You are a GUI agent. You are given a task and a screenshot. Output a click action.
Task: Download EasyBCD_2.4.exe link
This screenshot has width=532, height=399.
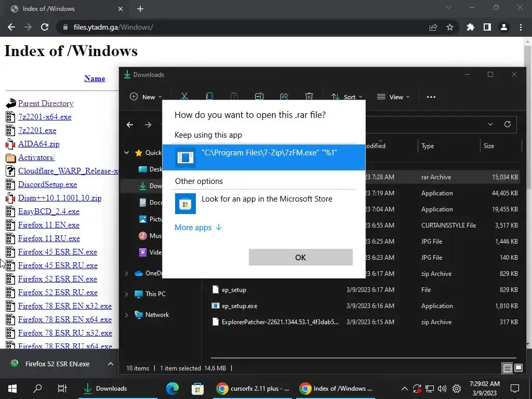coord(49,211)
